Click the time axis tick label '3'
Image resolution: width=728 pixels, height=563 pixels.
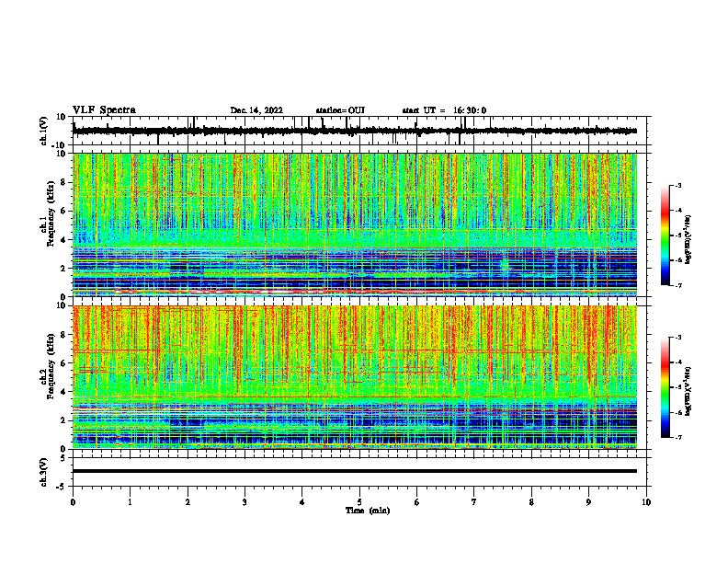pyautogui.click(x=245, y=502)
